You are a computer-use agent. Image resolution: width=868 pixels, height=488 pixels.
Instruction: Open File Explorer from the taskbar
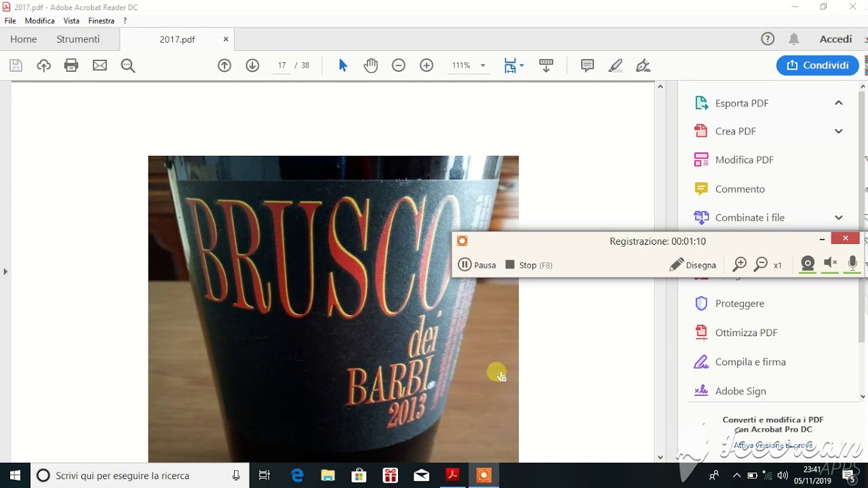coord(328,476)
